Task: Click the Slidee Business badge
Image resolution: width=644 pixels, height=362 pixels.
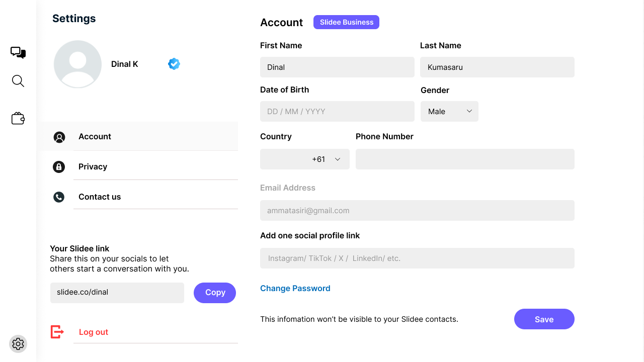Action: point(346,22)
